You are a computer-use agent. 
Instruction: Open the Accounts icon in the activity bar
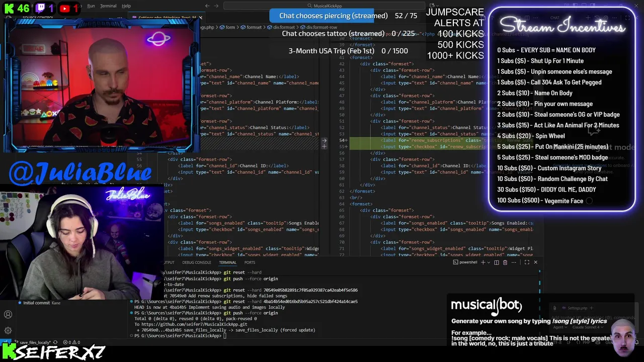pos(8,315)
